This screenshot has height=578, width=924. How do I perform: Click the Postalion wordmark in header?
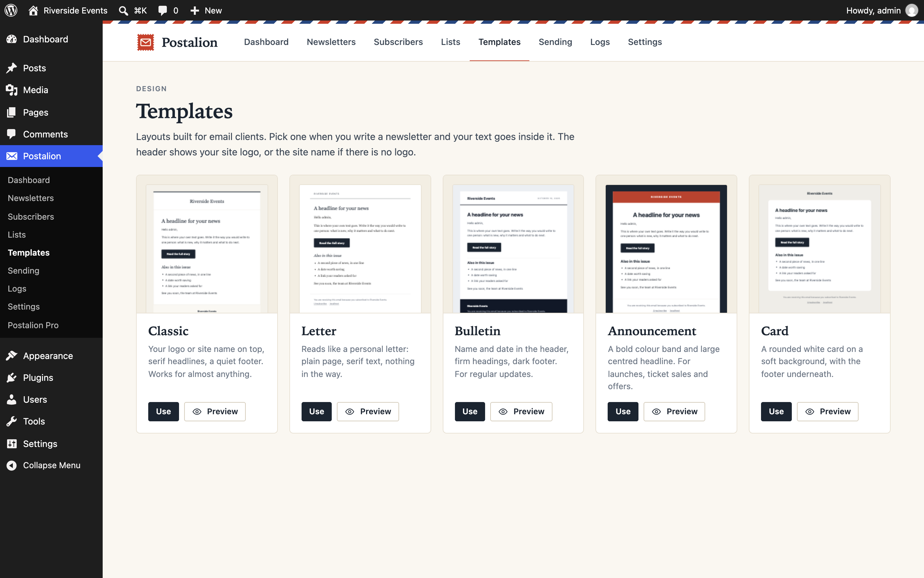(x=189, y=42)
